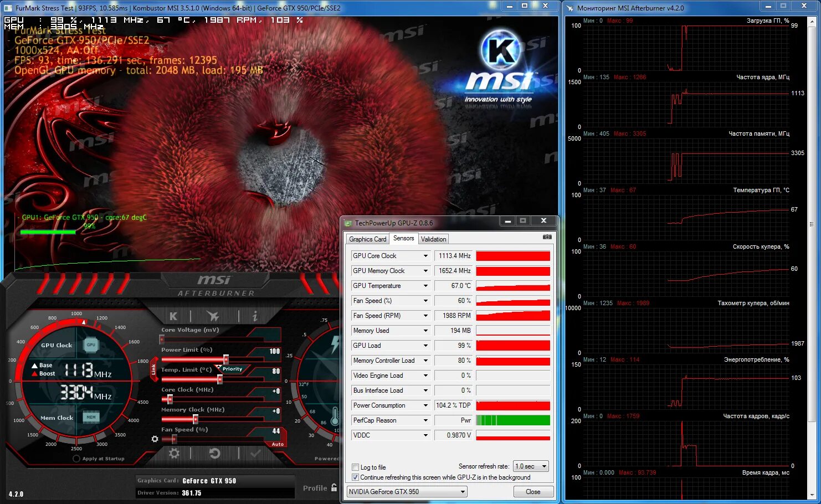Click the Power Consumption value 104.2 % TDP

click(453, 405)
